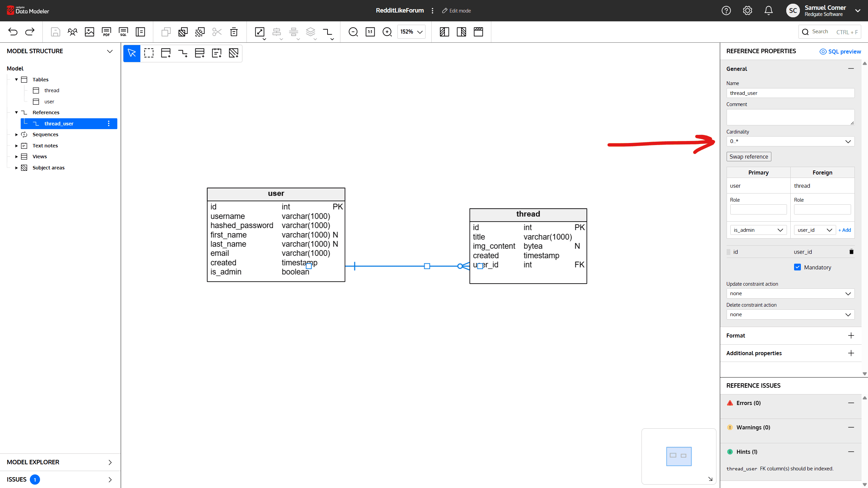Screen dimensions: 868x488
Task: Expand the Format section
Action: [851, 335]
